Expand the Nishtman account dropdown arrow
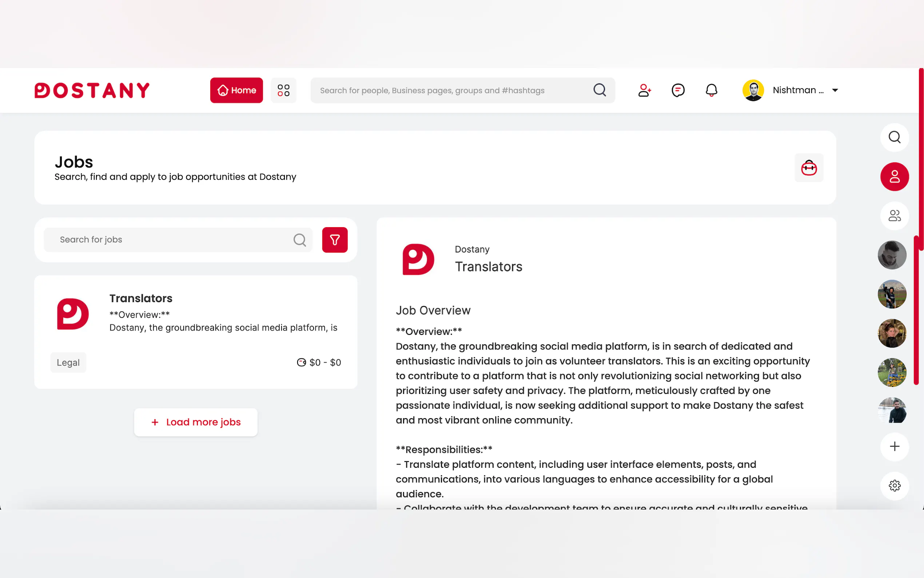 click(x=835, y=91)
